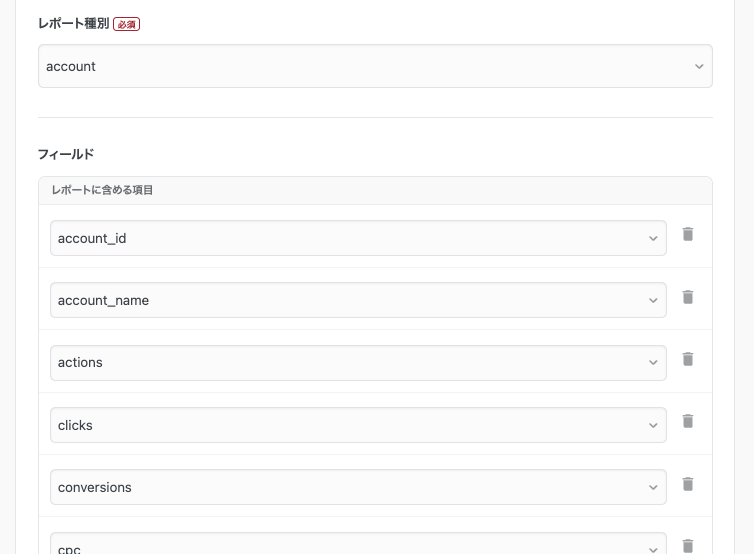The width and height of the screenshot is (754, 554).
Task: Click chevron arrow in actions select
Action: [653, 363]
